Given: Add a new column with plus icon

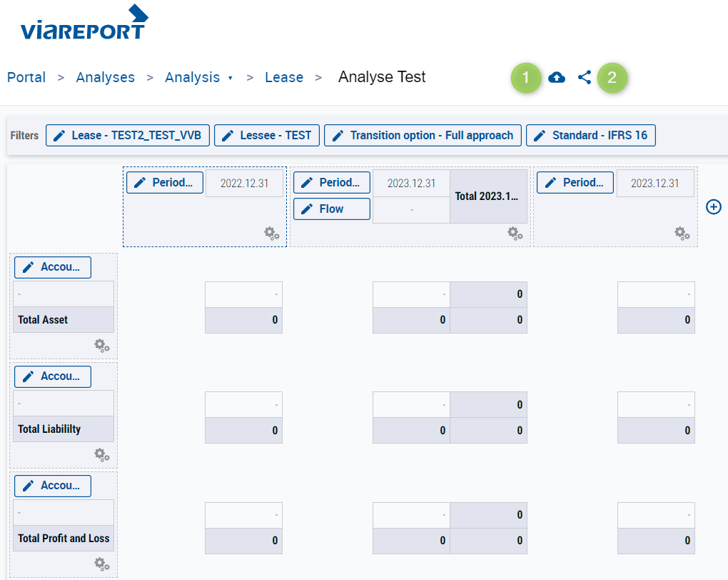Looking at the screenshot, I should point(714,207).
